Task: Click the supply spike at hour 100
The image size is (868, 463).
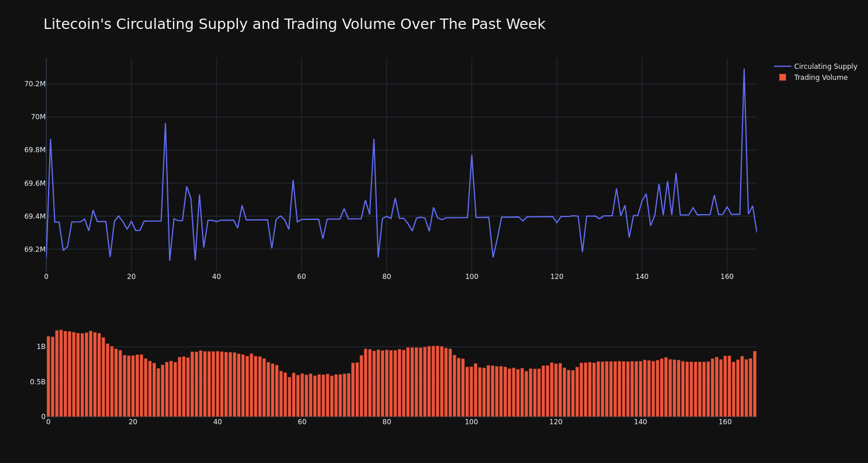Action: pos(472,155)
